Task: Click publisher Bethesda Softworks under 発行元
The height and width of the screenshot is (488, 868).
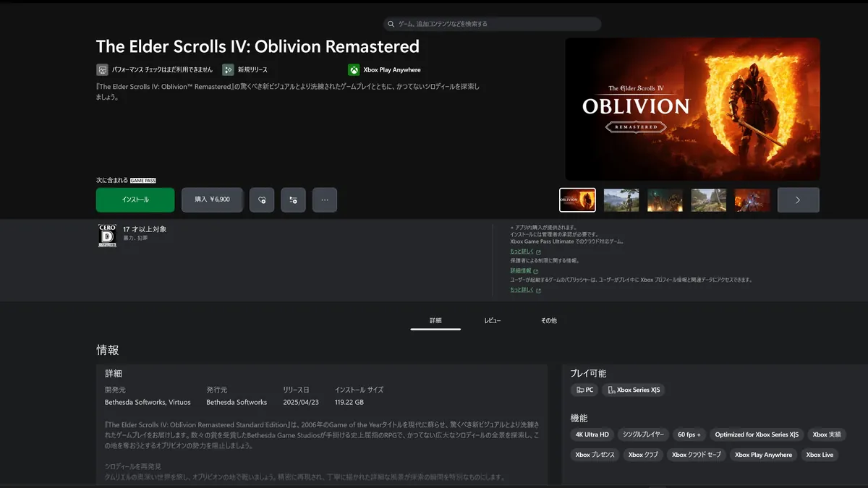Action: [x=237, y=402]
